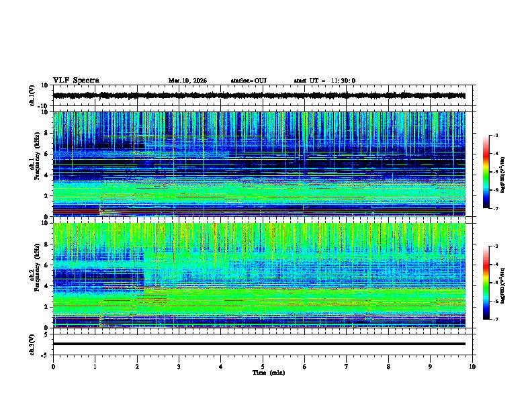
Task: Click the ch.1 spectrogram plot area
Action: (x=259, y=164)
